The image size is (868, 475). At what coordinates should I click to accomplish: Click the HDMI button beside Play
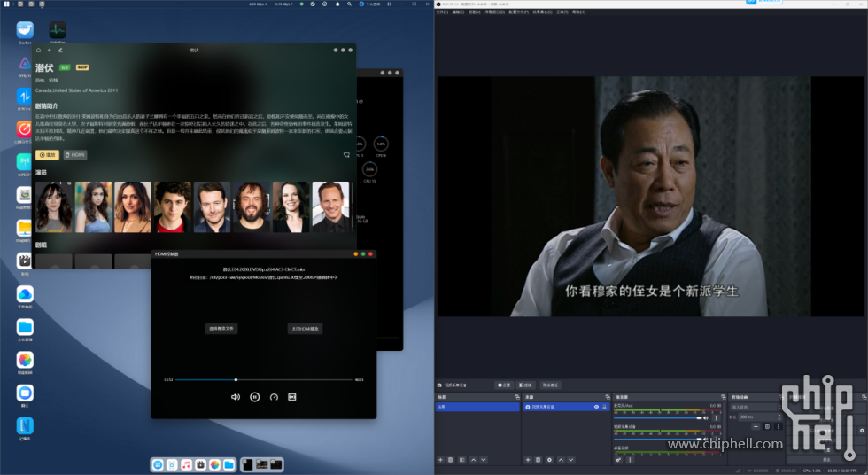75,155
